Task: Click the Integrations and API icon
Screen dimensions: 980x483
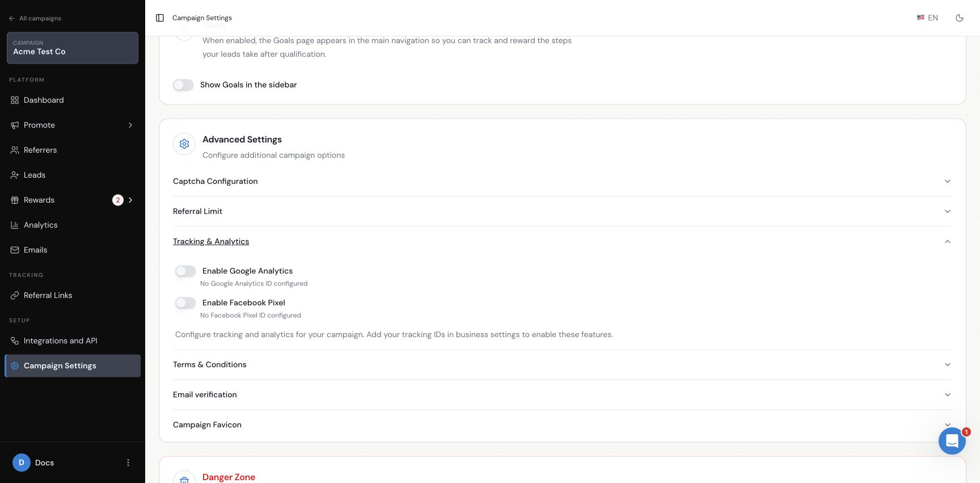Action: pyautogui.click(x=15, y=341)
